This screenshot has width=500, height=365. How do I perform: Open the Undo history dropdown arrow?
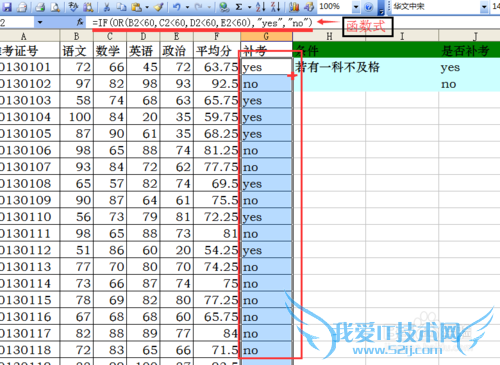pyautogui.click(x=187, y=7)
